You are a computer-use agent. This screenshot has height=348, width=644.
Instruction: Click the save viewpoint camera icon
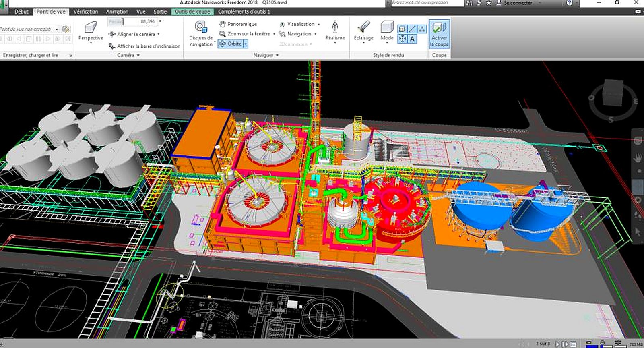click(x=66, y=29)
